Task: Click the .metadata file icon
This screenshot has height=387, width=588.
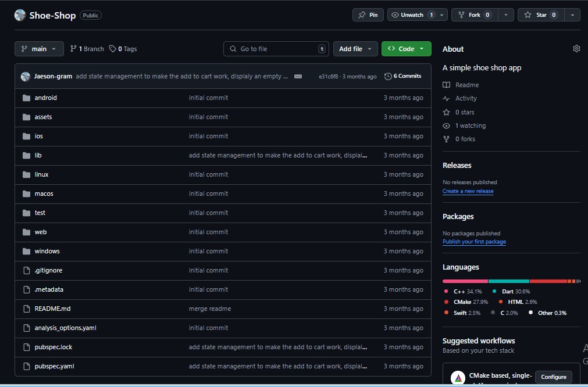Action: click(26, 289)
